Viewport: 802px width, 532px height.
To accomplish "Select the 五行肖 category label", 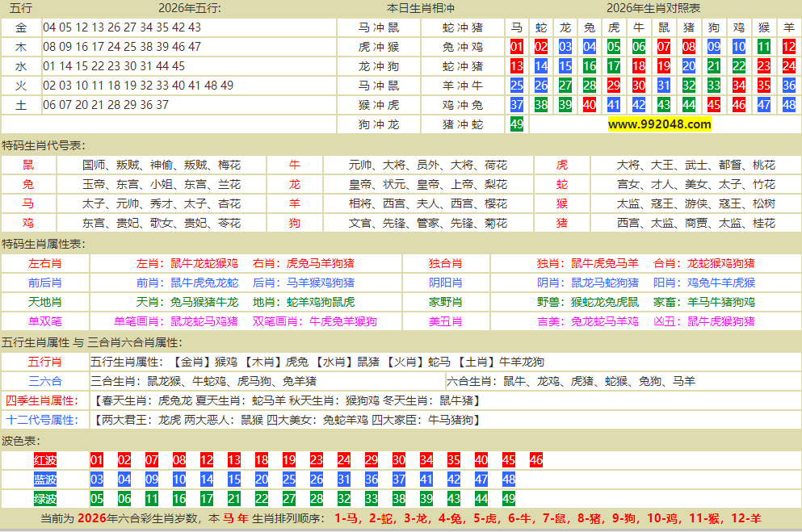I will pyautogui.click(x=45, y=362).
